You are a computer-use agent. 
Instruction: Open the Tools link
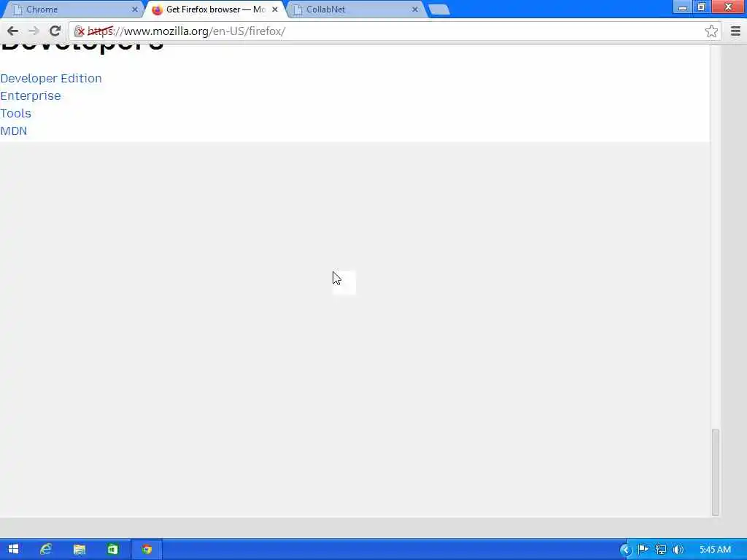coord(16,113)
